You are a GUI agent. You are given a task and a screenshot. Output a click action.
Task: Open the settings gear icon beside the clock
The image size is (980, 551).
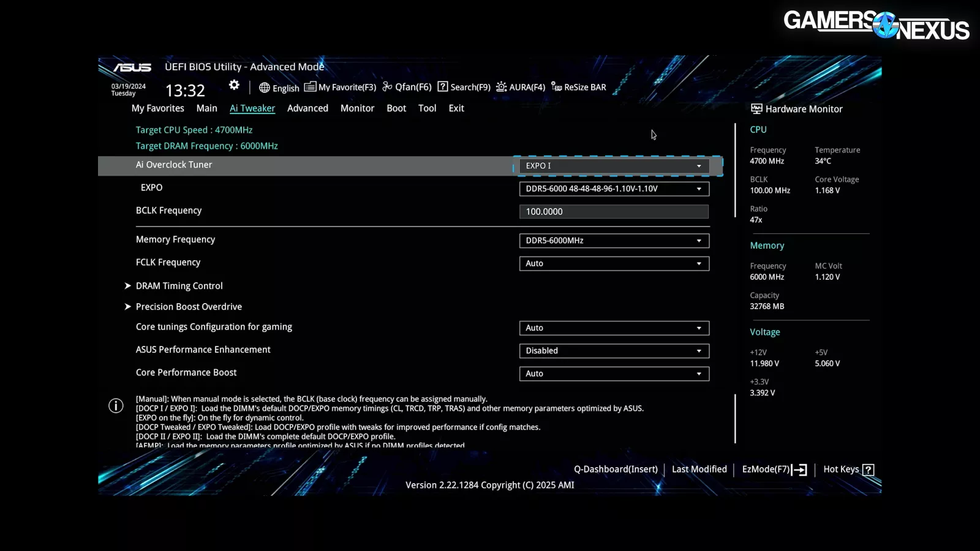(234, 85)
